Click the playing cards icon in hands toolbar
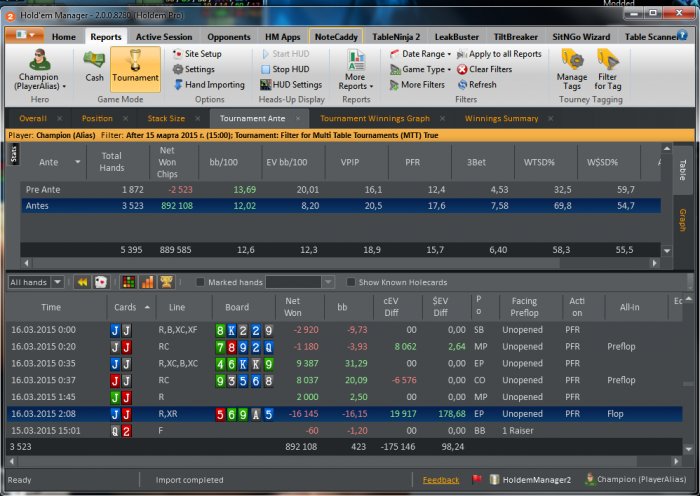The image size is (700, 496). 101,282
